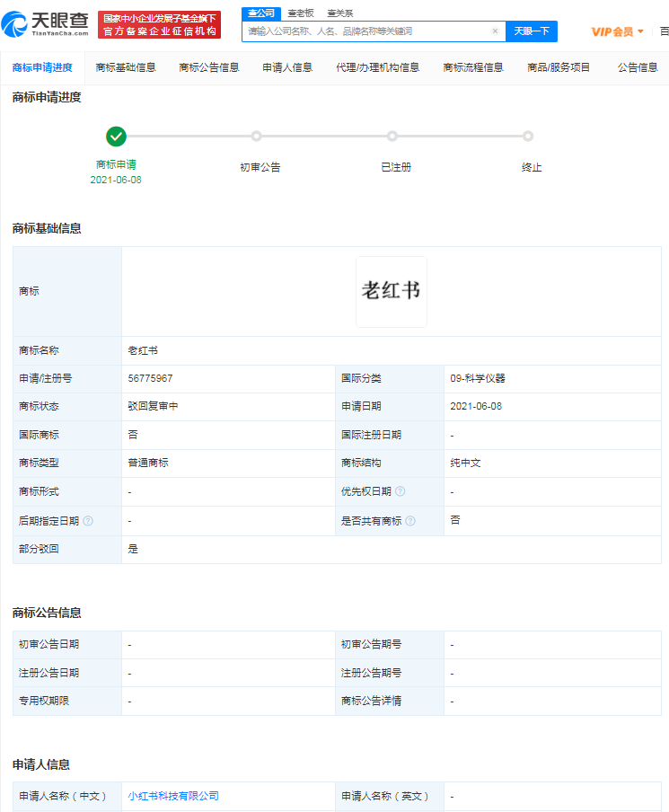Expand the VIP会员 dropdown
This screenshot has width=669, height=812.
617,31
